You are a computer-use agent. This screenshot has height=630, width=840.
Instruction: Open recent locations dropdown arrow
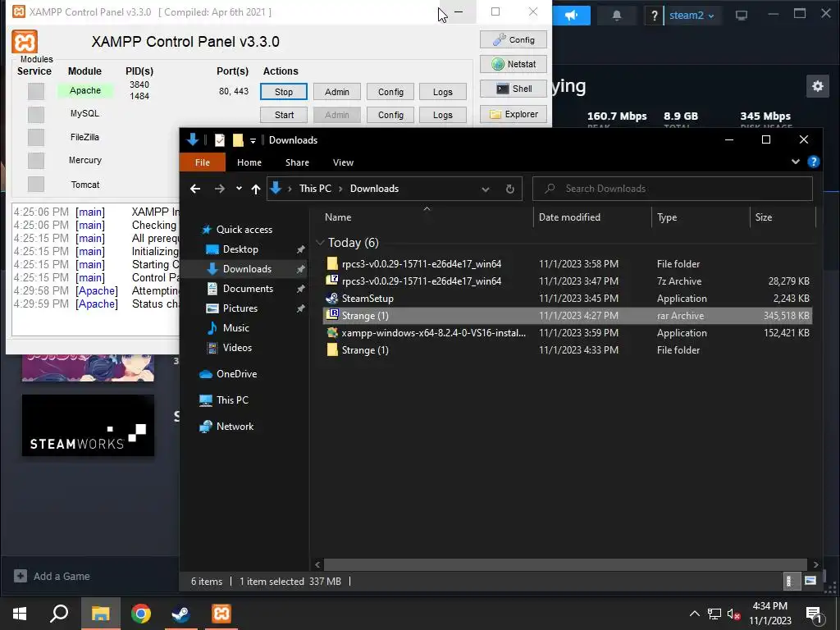click(x=239, y=189)
